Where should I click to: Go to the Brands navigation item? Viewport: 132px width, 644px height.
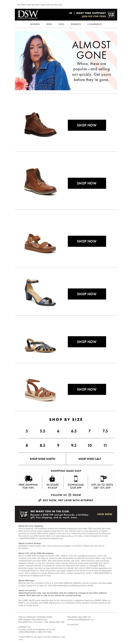[x=76, y=24]
